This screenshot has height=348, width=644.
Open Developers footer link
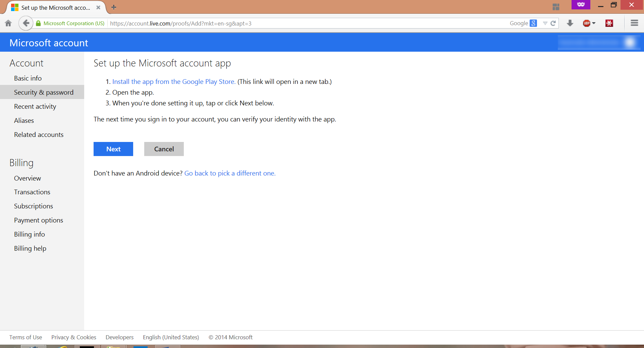tap(119, 337)
